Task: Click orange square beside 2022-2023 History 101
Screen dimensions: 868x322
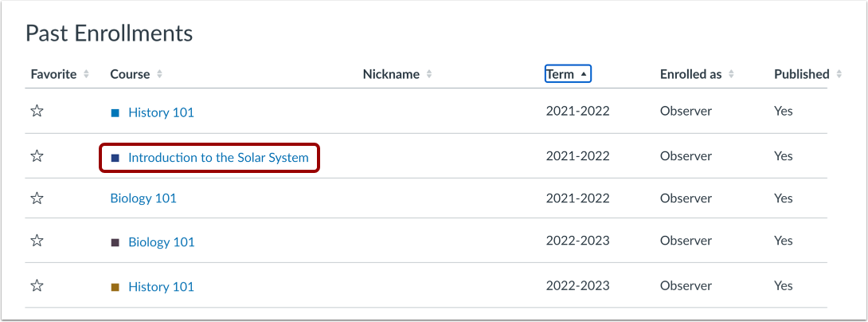Action: click(115, 287)
